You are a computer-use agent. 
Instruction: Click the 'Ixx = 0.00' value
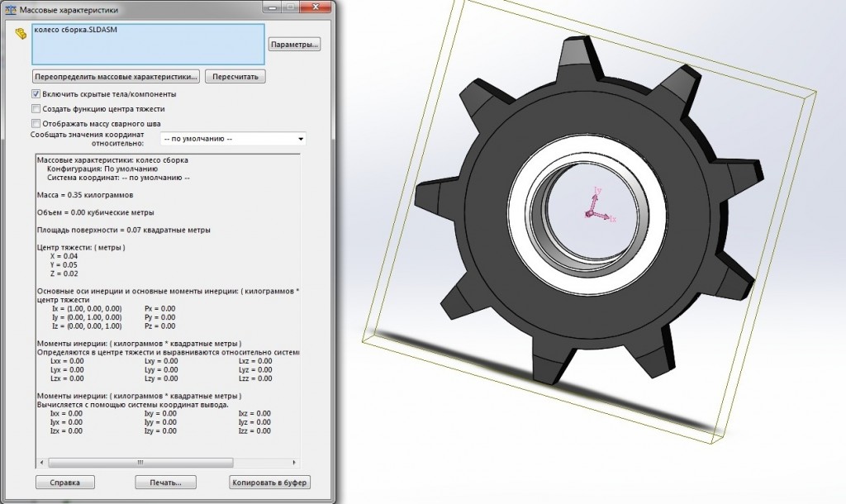tap(66, 413)
